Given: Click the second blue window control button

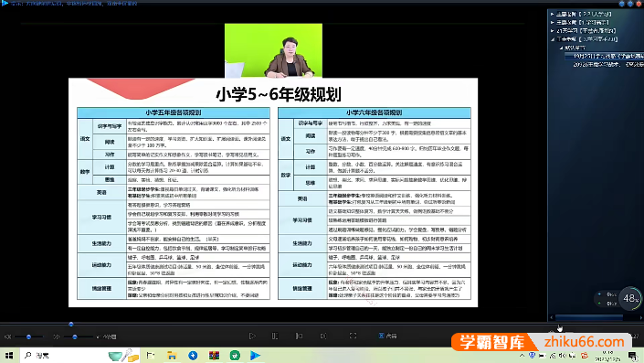Looking at the screenshot, I should (630, 4).
